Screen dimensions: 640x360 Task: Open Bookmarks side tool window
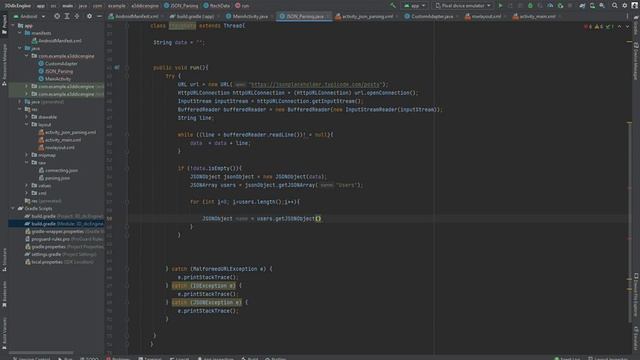point(4,295)
